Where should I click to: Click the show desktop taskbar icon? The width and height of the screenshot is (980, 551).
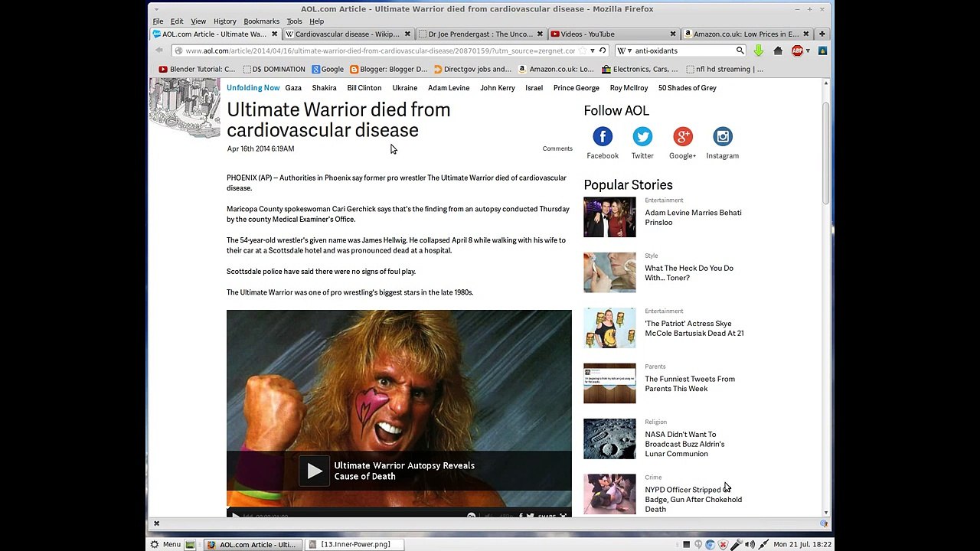(x=190, y=545)
